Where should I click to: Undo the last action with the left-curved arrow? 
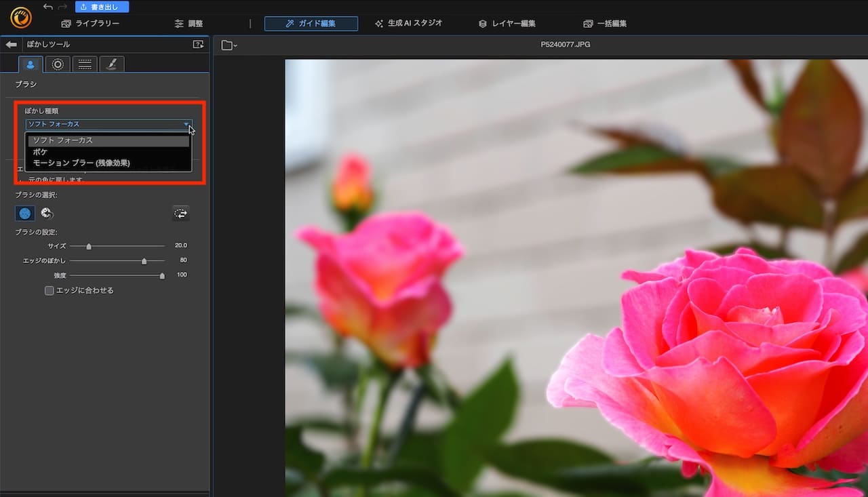[x=47, y=7]
